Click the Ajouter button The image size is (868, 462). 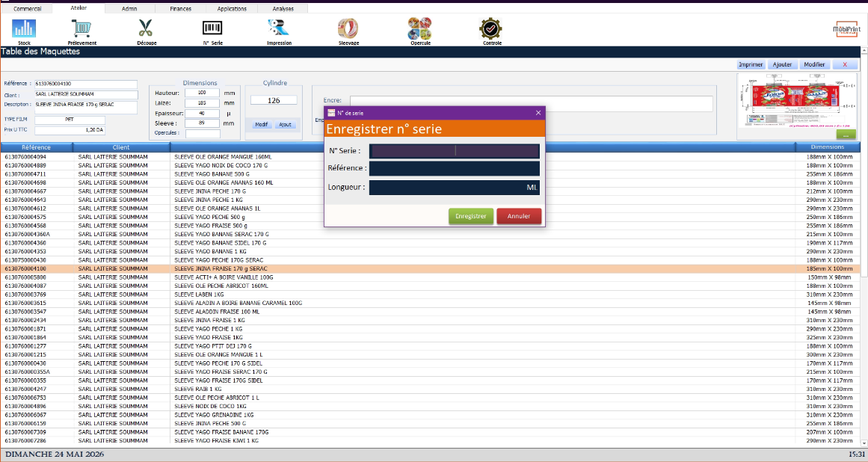pyautogui.click(x=782, y=65)
